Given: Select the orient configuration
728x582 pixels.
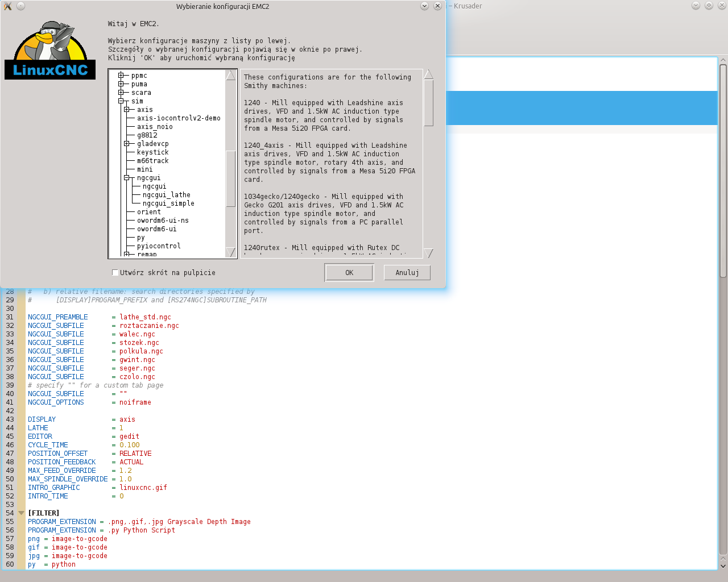Looking at the screenshot, I should pyautogui.click(x=148, y=212).
